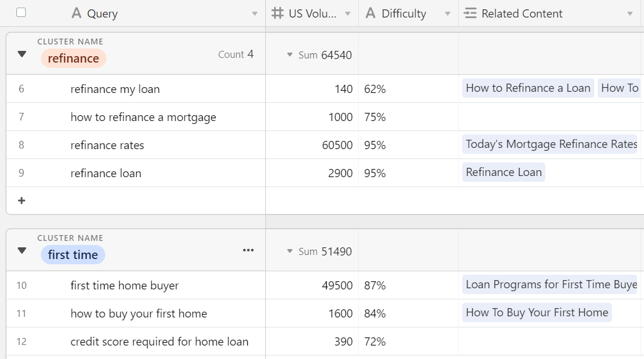This screenshot has height=359, width=644.
Task: Click the plus icon to add a record
Action: 21,201
